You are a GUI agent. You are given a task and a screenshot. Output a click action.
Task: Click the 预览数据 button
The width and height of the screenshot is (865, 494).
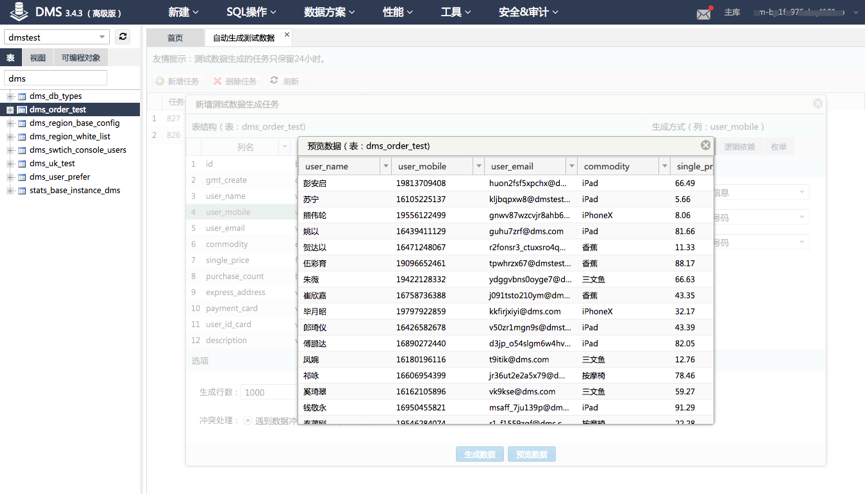click(x=531, y=454)
